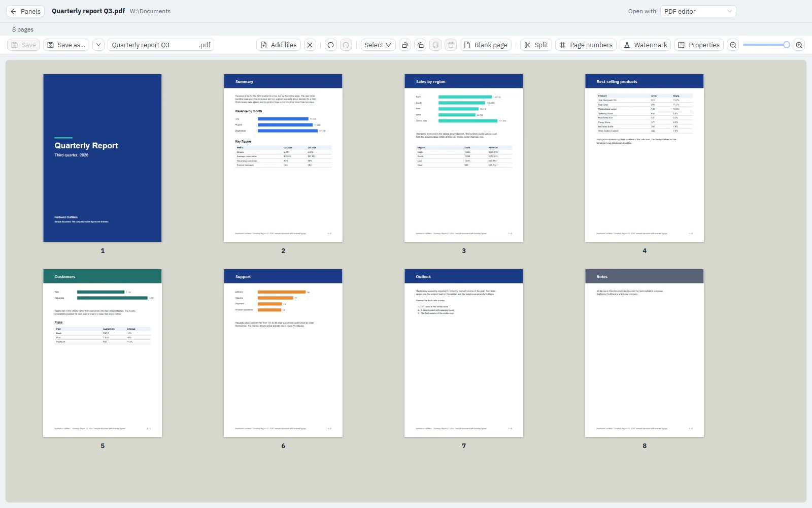Add page numbers via Page numbers button
812x508 pixels.
586,45
